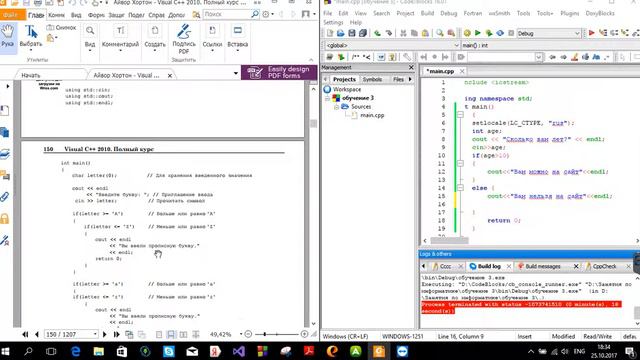The image size is (640, 360).
Task: Click Save icon in Code::Blocks toolbar
Action: pos(351,33)
